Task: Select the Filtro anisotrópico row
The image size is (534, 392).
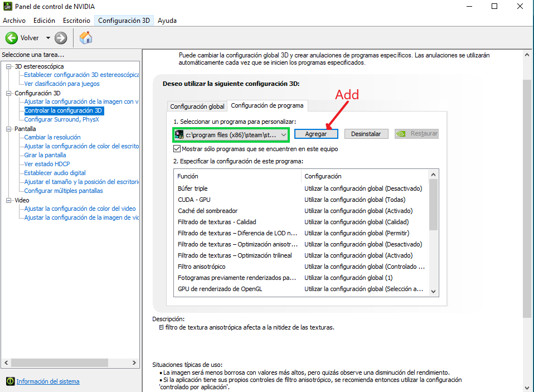Action: pyautogui.click(x=301, y=267)
